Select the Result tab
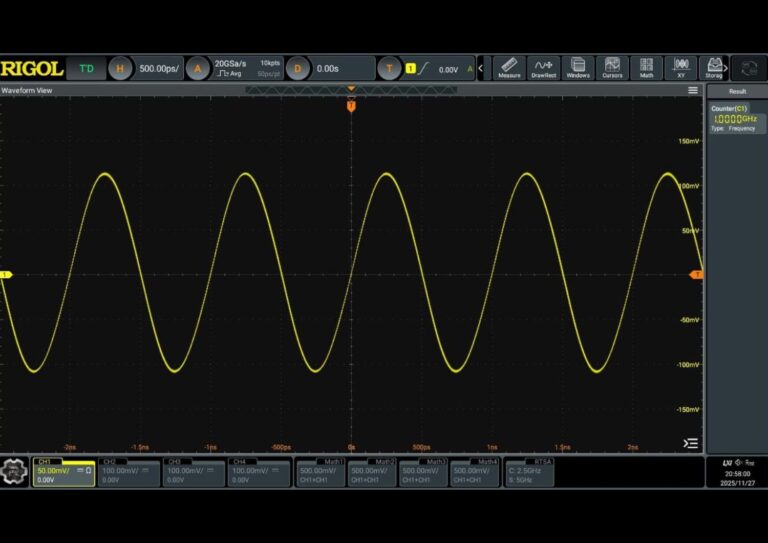The image size is (768, 543). [x=737, y=91]
